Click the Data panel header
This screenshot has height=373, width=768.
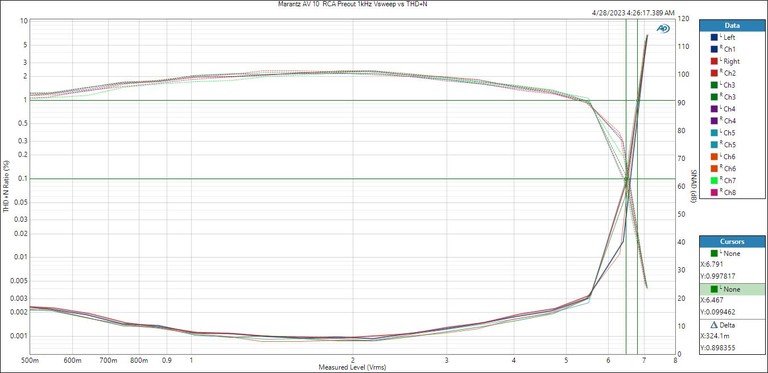point(732,25)
